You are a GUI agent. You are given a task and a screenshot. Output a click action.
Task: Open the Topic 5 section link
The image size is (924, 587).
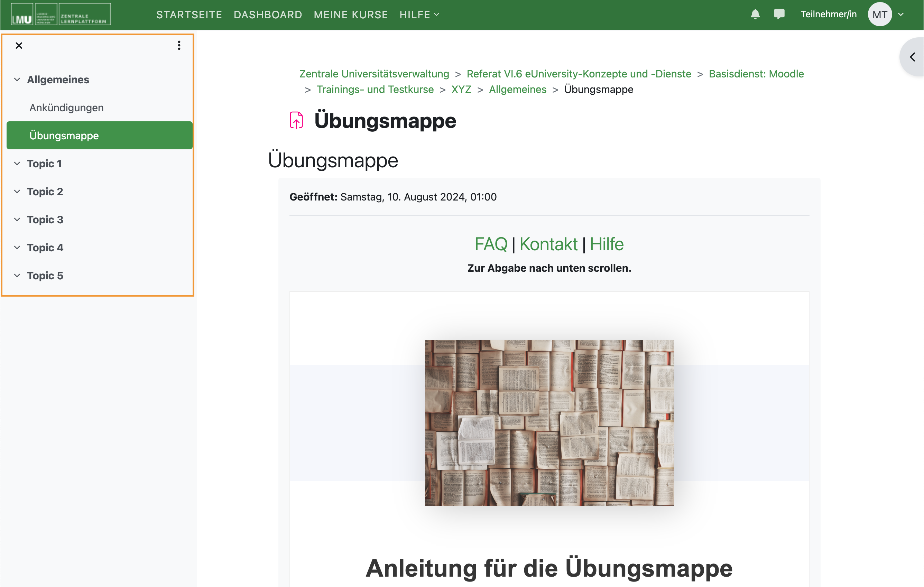coord(45,276)
